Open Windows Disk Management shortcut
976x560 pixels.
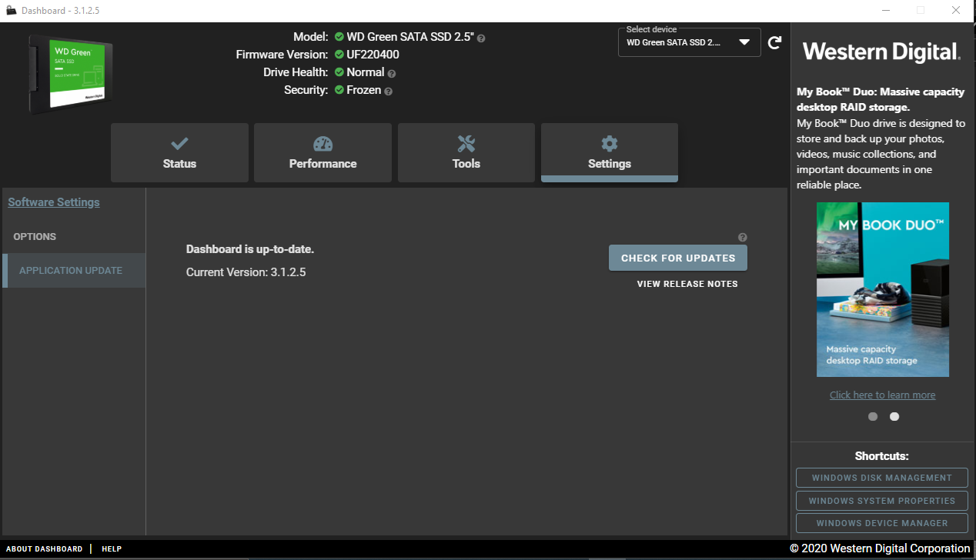882,478
